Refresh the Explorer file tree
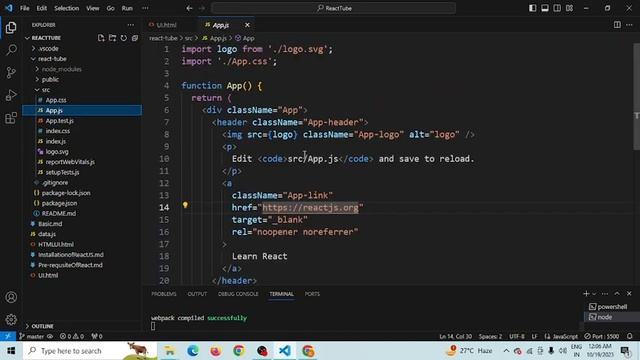This screenshot has height=360, width=640. 124,38
